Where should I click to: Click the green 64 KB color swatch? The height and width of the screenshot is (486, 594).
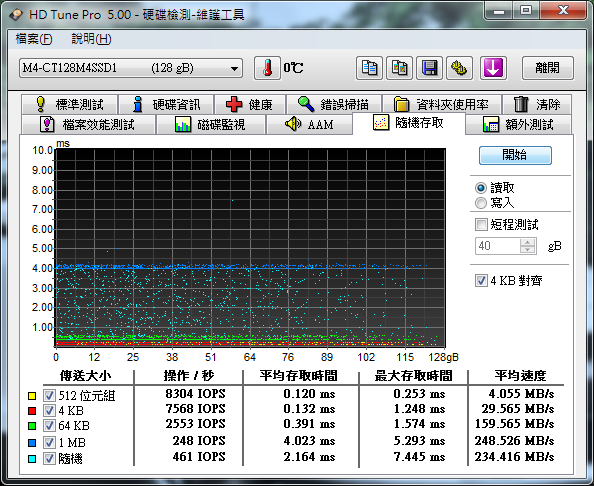32,426
